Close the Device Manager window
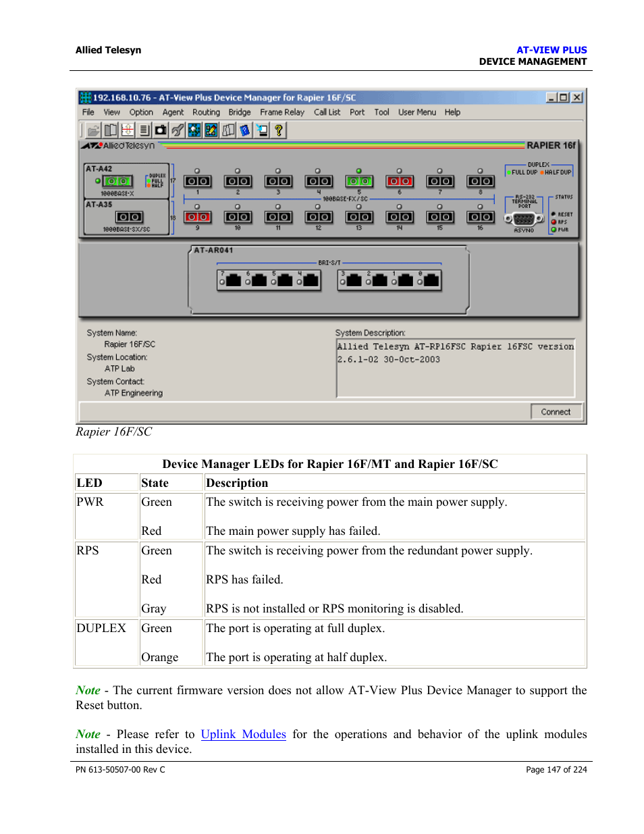 click(577, 97)
